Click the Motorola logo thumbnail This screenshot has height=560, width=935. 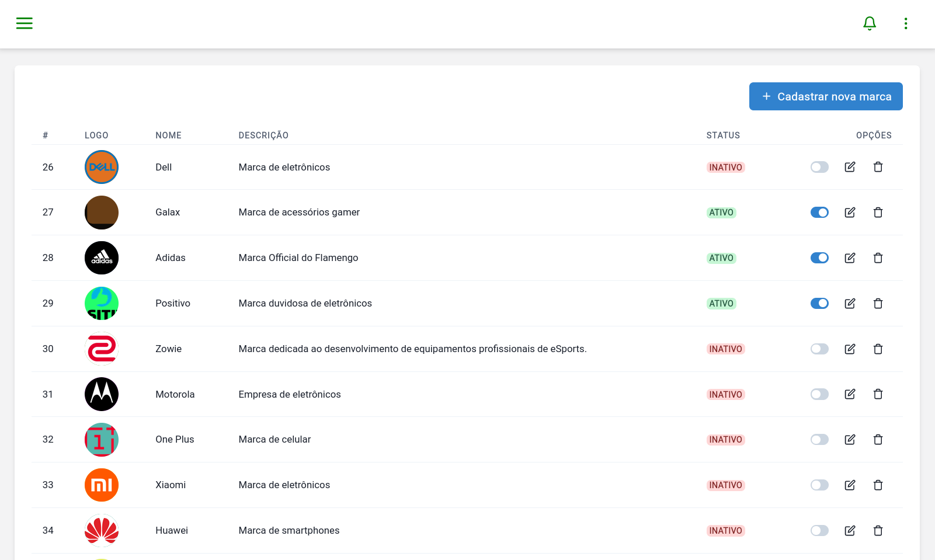[x=102, y=394]
